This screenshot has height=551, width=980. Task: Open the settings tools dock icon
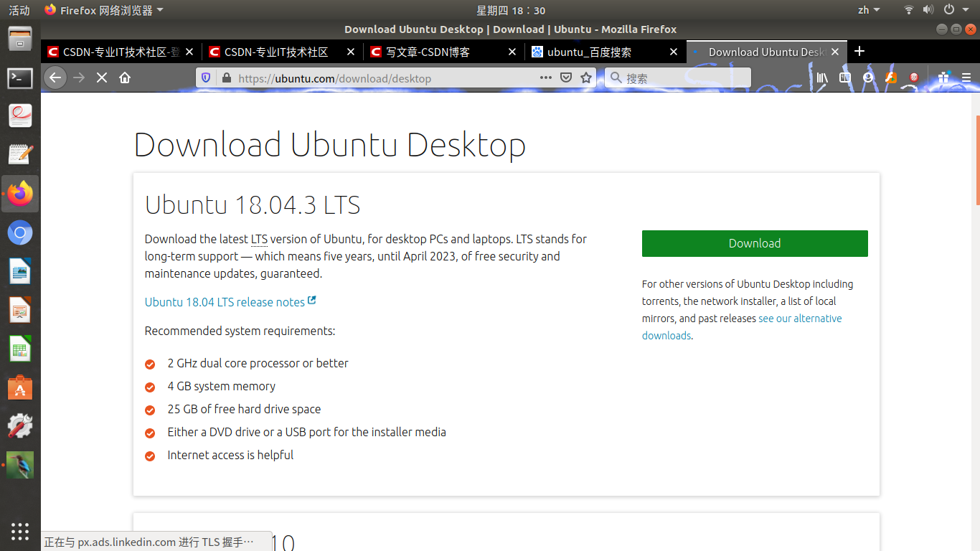20,427
